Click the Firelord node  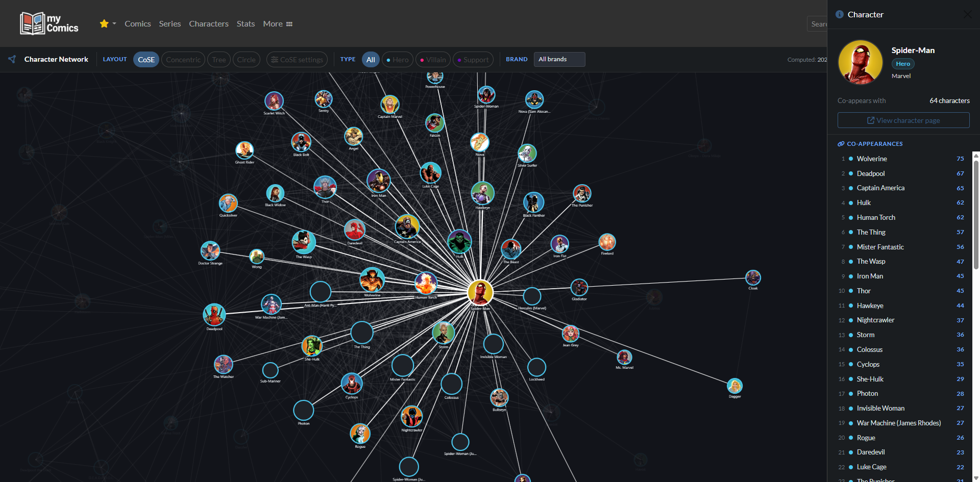[x=607, y=242]
